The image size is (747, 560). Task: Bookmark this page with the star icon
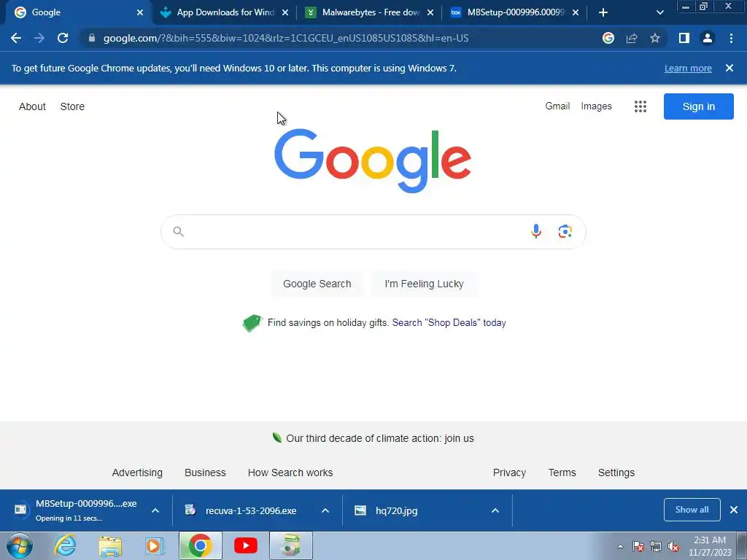(x=655, y=38)
